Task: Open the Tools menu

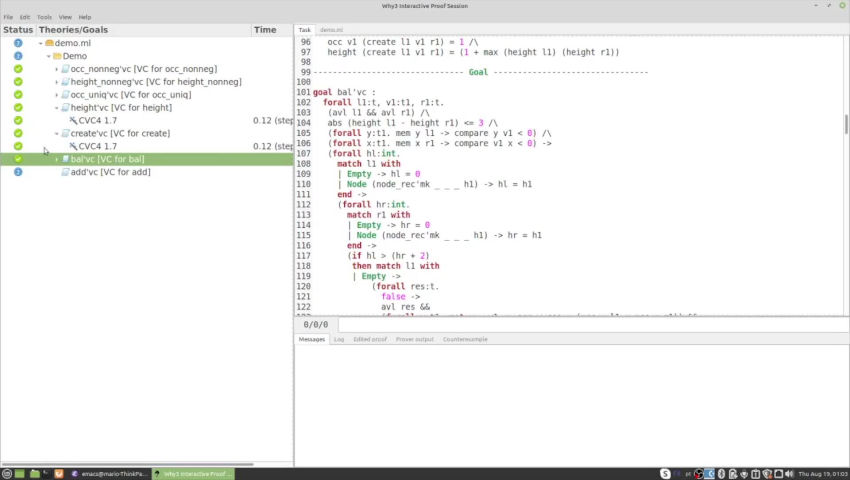Action: (44, 17)
